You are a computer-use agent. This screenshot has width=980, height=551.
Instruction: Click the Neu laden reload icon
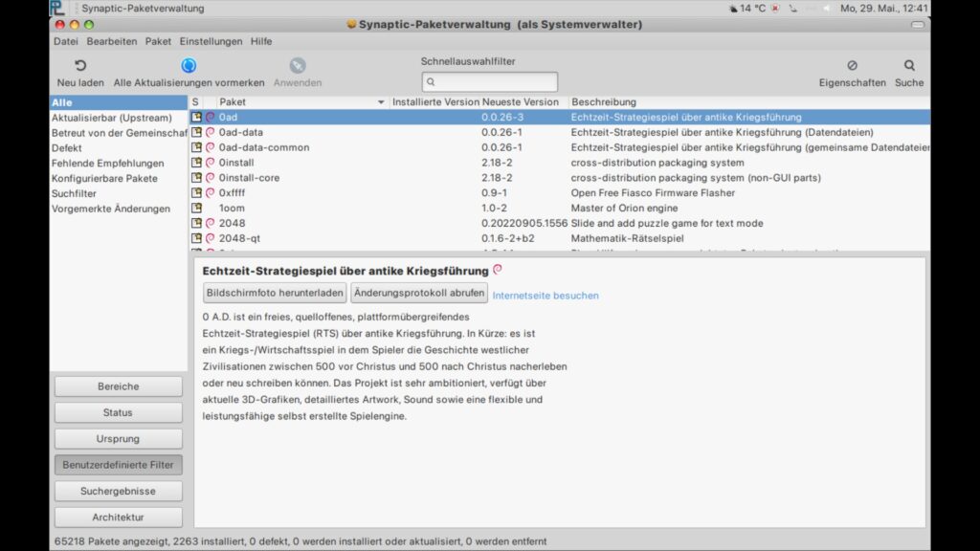80,65
